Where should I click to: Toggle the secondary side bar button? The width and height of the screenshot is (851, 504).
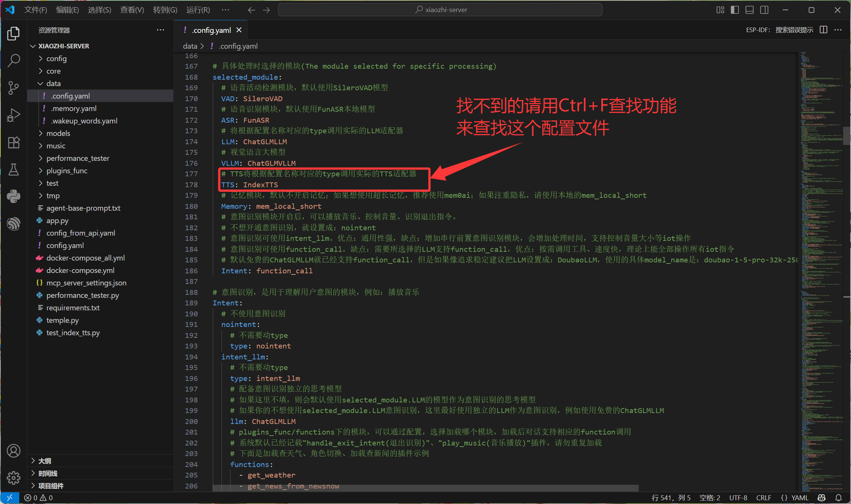[764, 10]
